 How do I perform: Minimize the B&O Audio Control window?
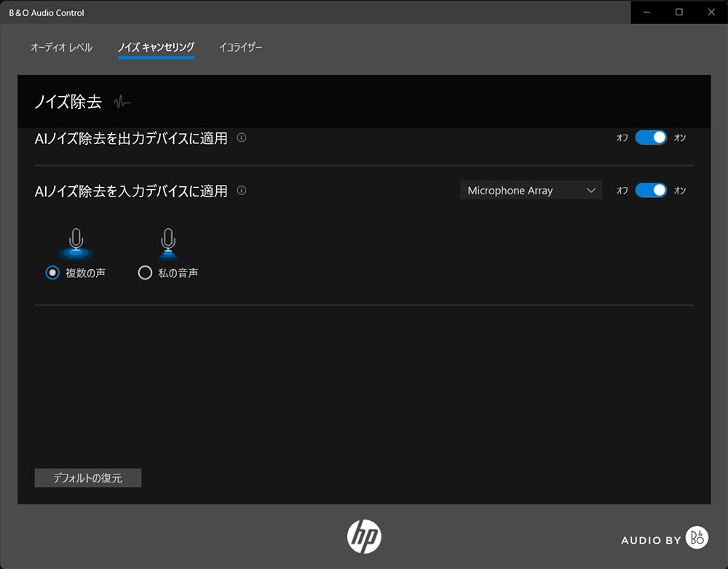click(x=646, y=12)
